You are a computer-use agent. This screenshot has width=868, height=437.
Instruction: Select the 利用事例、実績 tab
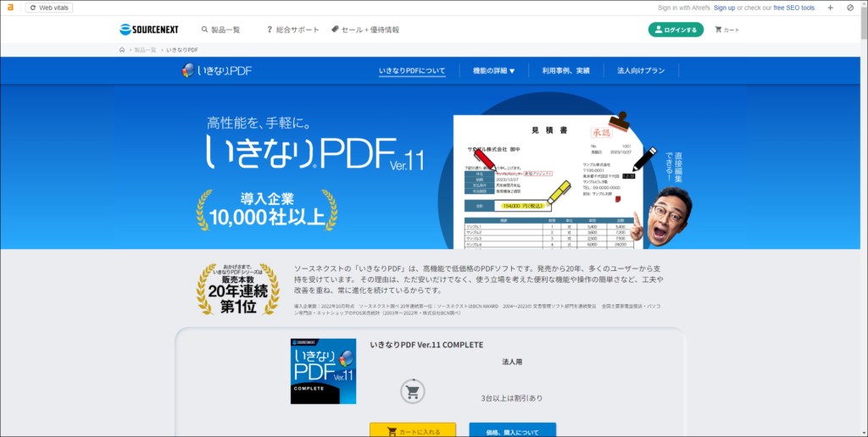point(565,71)
